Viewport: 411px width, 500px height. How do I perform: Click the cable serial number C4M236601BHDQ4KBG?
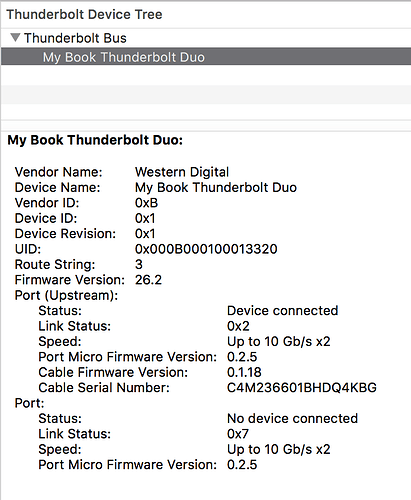click(x=302, y=388)
